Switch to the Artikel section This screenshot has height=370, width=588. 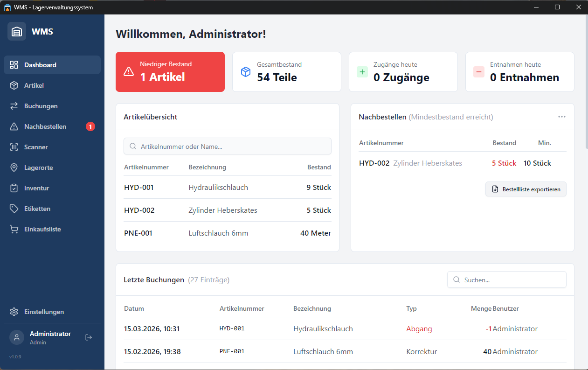35,85
